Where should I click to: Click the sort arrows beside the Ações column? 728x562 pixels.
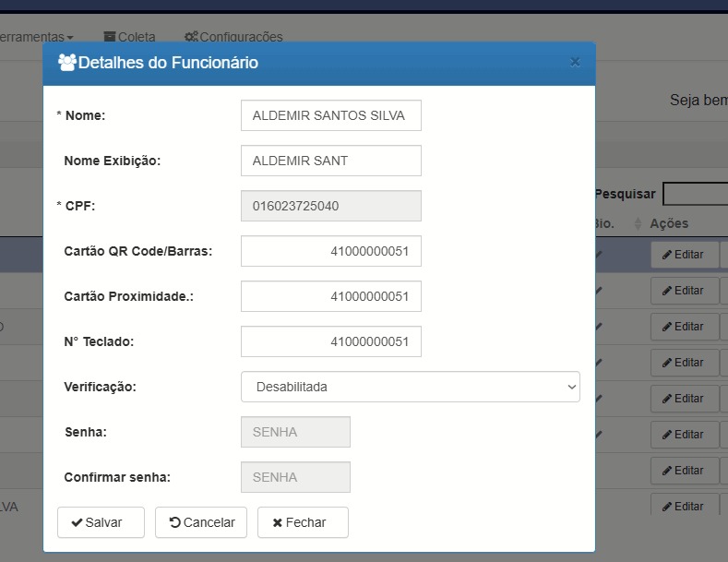click(638, 224)
